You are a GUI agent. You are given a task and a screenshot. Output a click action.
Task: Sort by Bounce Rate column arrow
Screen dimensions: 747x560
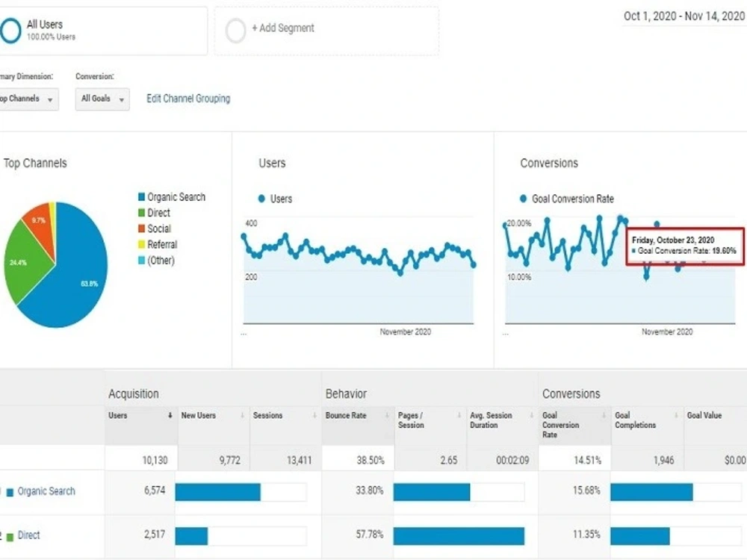point(387,416)
